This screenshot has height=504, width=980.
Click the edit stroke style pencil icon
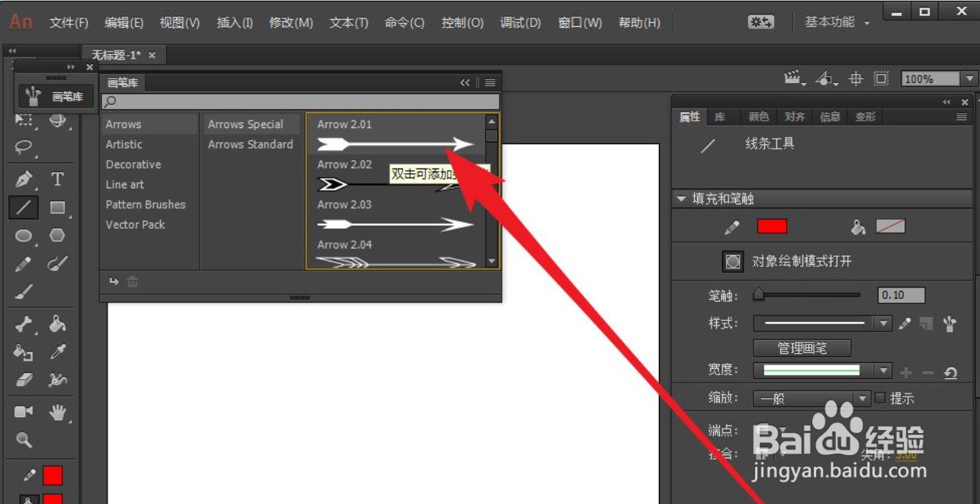(904, 323)
